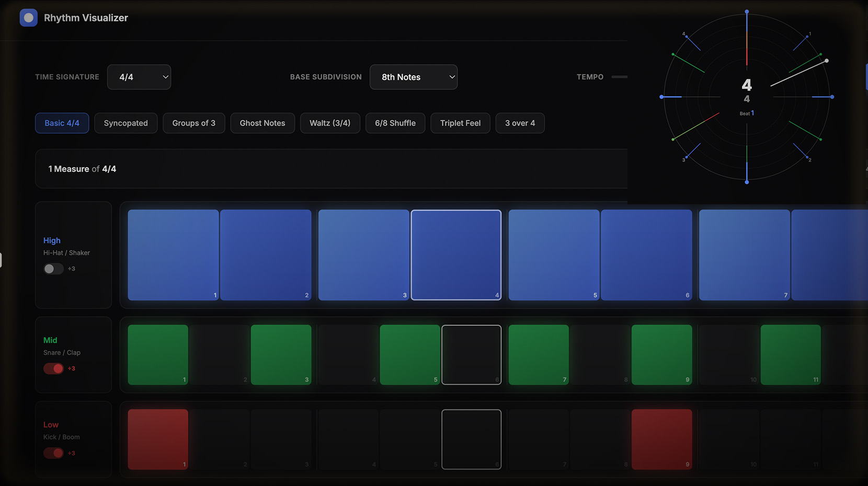Turn on Low track step 3
Image resolution: width=868 pixels, height=486 pixels.
tap(281, 439)
